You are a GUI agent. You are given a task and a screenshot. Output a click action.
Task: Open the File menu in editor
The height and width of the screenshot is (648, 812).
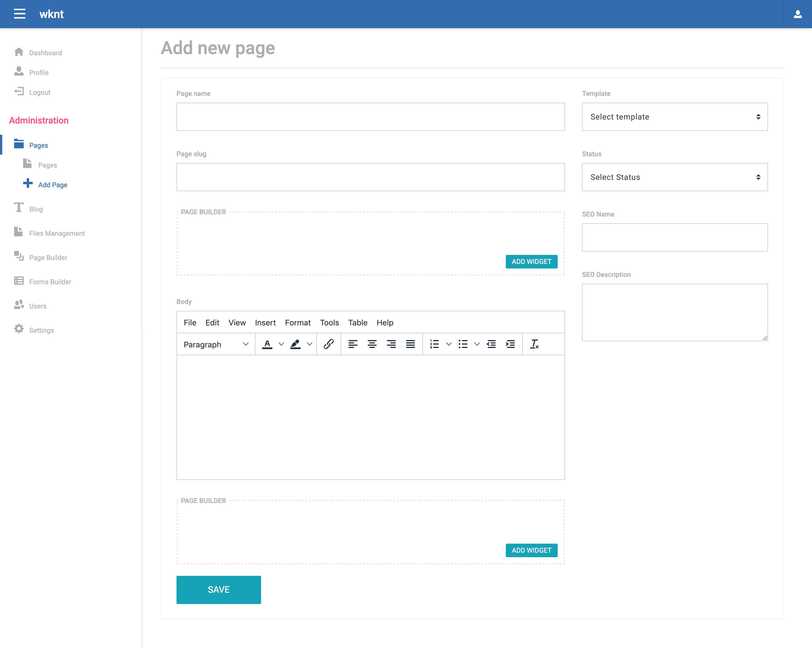click(190, 323)
